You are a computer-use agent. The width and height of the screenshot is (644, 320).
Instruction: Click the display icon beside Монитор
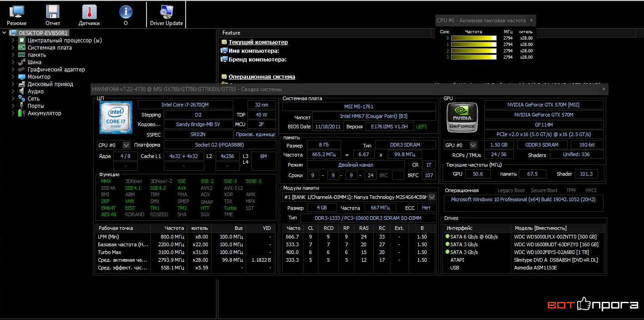coord(21,76)
